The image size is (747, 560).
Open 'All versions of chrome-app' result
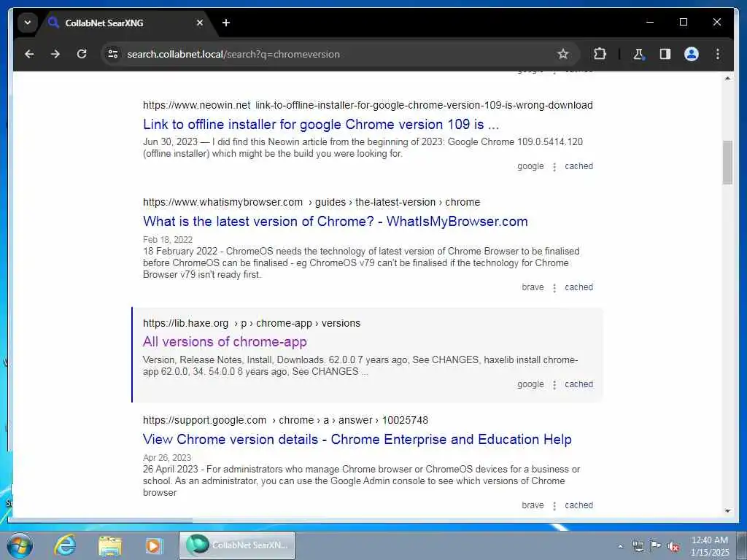coord(225,342)
